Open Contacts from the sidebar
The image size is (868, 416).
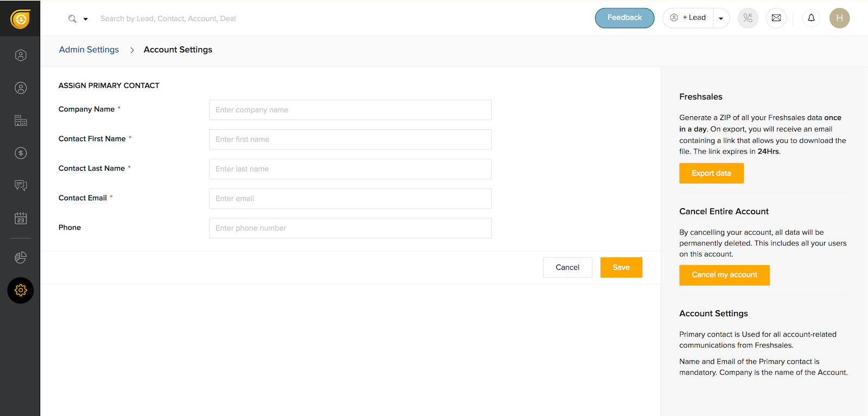point(21,88)
